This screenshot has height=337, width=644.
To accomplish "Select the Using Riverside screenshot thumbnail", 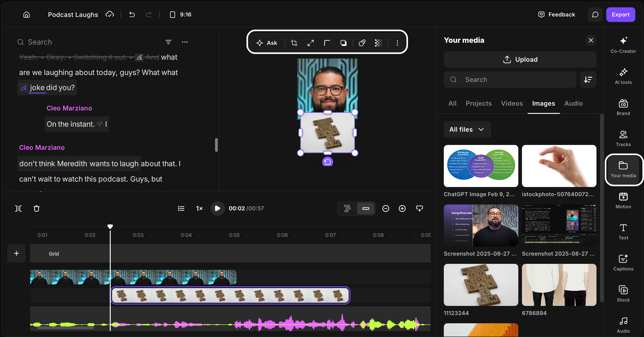I will [x=481, y=225].
